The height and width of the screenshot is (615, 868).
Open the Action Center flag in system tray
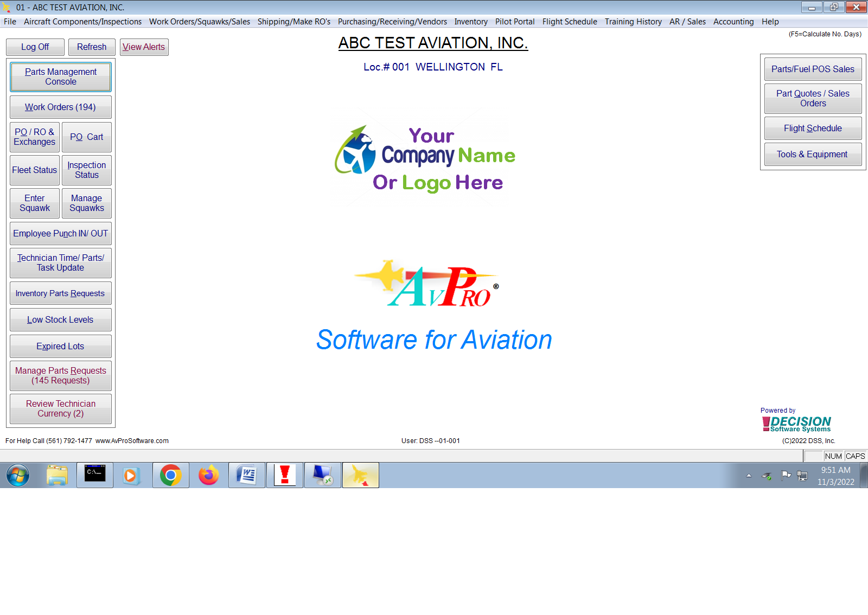point(785,476)
